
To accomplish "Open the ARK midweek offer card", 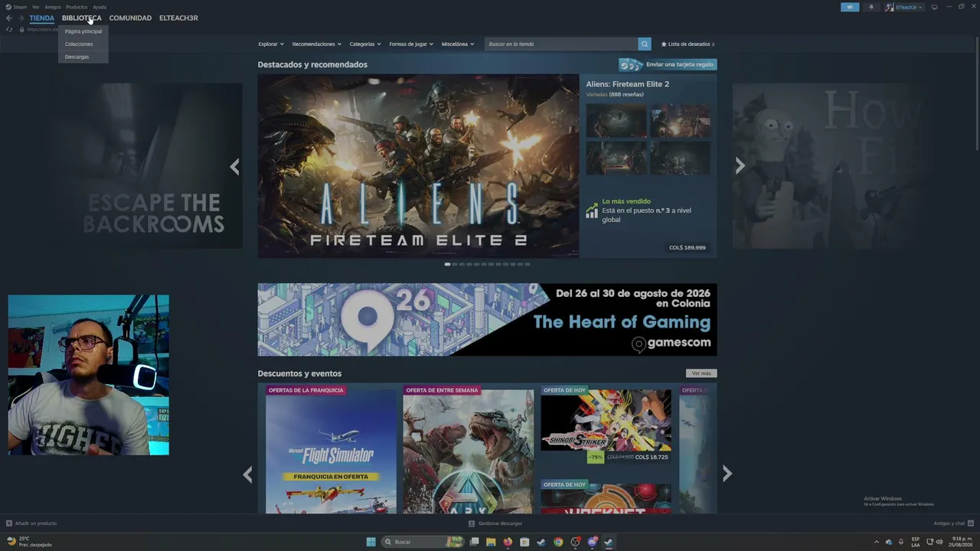I will [x=469, y=449].
